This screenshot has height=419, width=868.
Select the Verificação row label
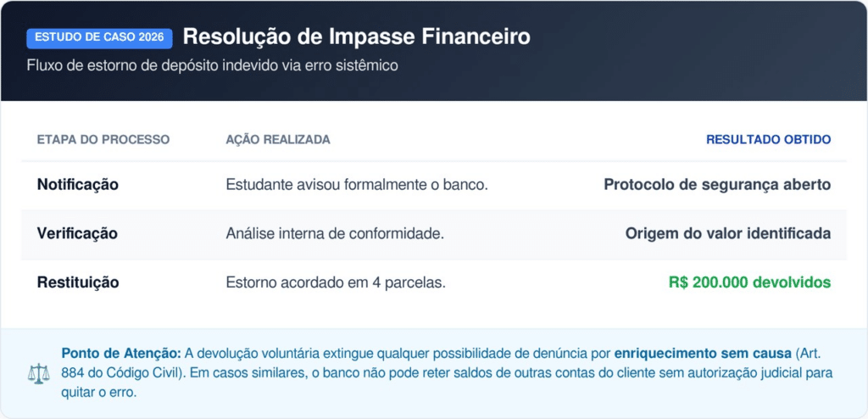pos(77,234)
